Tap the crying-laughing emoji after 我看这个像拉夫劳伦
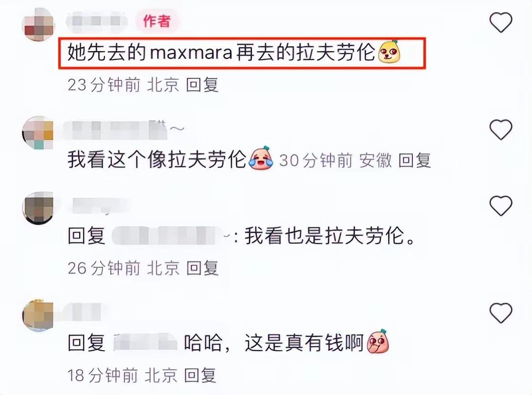Viewport: 532px width, 395px height. pyautogui.click(x=261, y=158)
